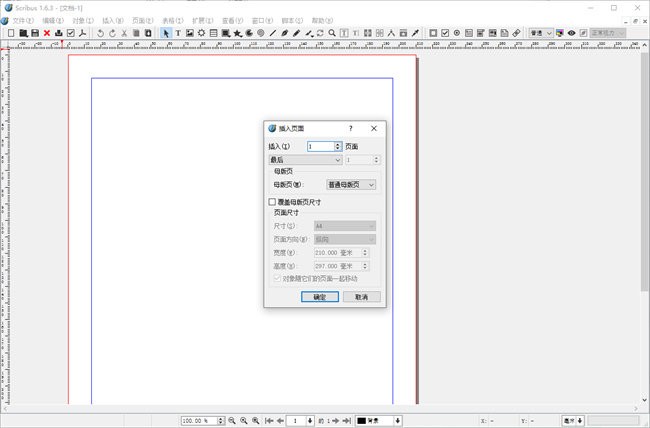
Task: Click the Save document icon in toolbar
Action: tap(35, 33)
